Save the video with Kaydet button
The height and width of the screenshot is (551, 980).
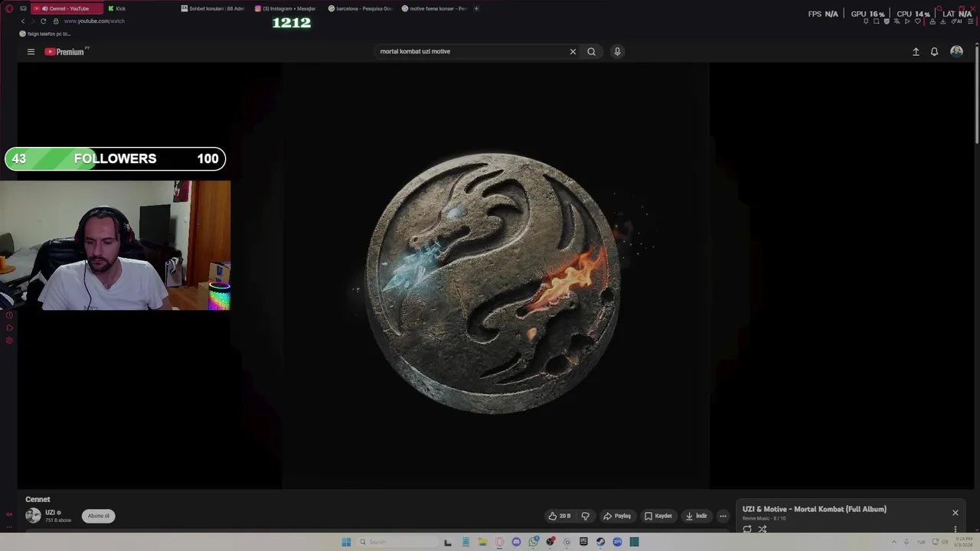[658, 516]
